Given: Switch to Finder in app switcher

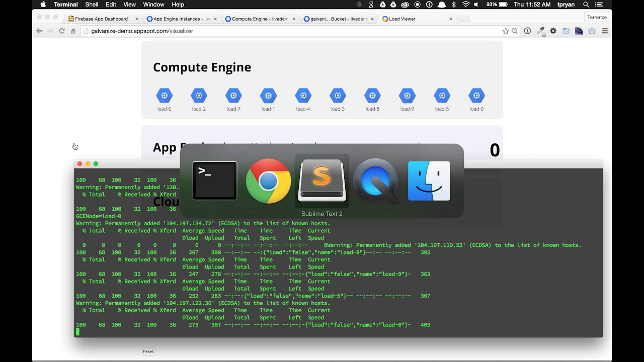Looking at the screenshot, I should tap(429, 181).
